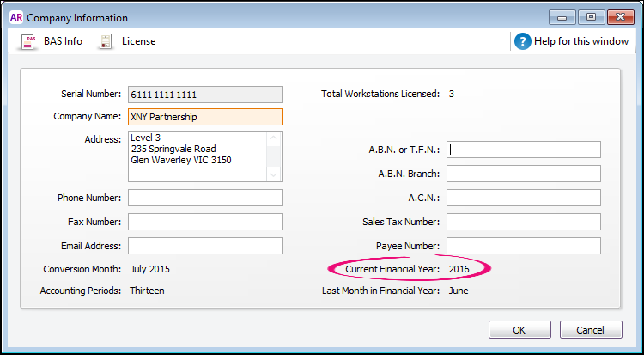The height and width of the screenshot is (355, 644).
Task: Click the Payee Number field
Action: click(523, 246)
